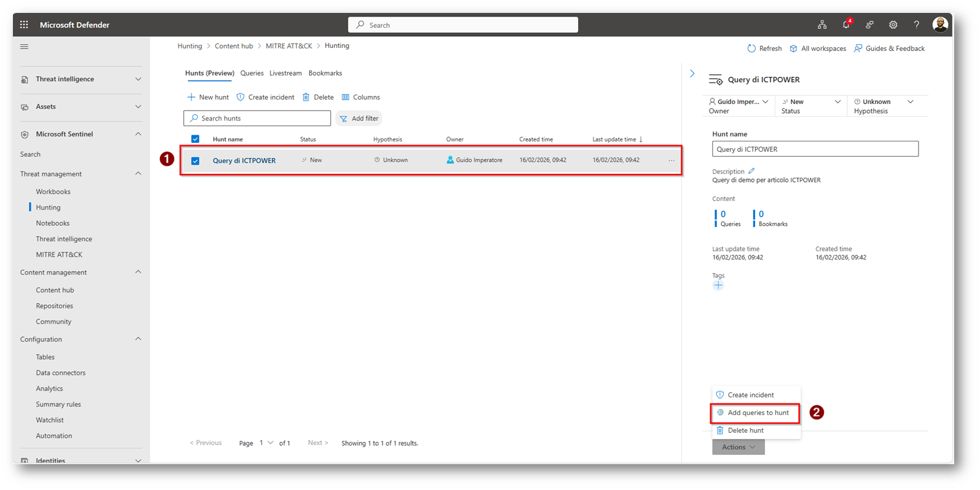The width and height of the screenshot is (980, 490).
Task: Collapse the details pane with chevron arrow
Action: point(692,73)
